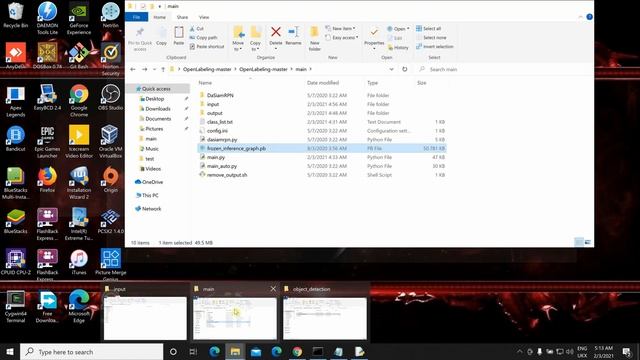Click History in the Open group
The image size is (640, 360).
click(398, 47)
